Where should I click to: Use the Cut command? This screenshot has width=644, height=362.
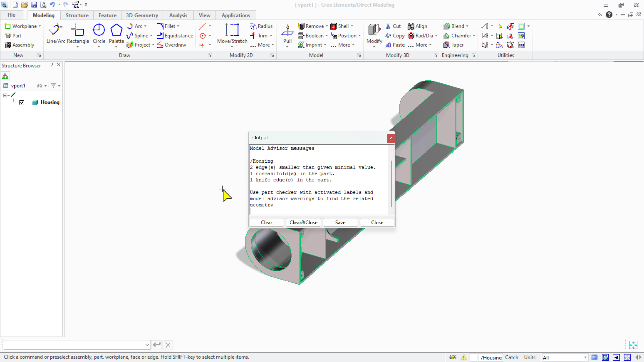(393, 26)
